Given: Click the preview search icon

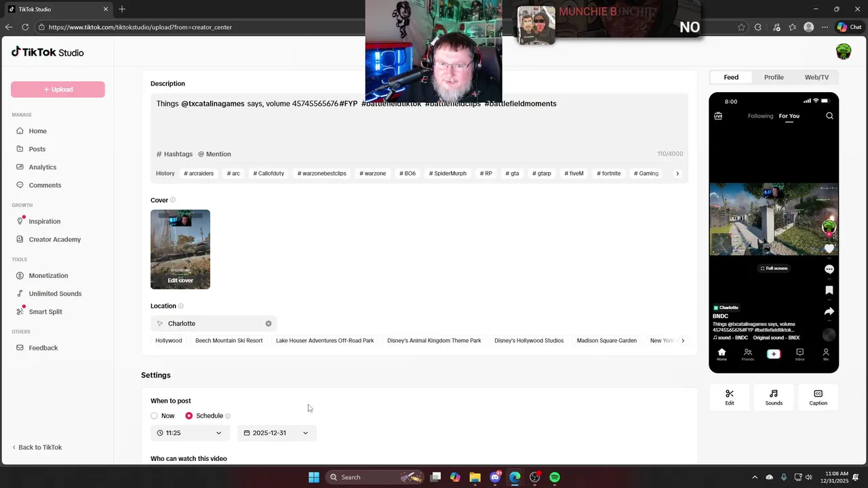Looking at the screenshot, I should [x=829, y=116].
